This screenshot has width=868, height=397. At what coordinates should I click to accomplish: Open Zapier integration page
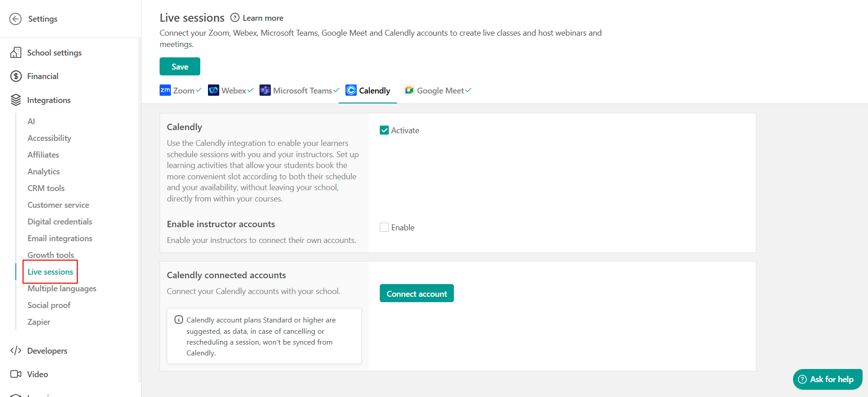click(x=39, y=322)
